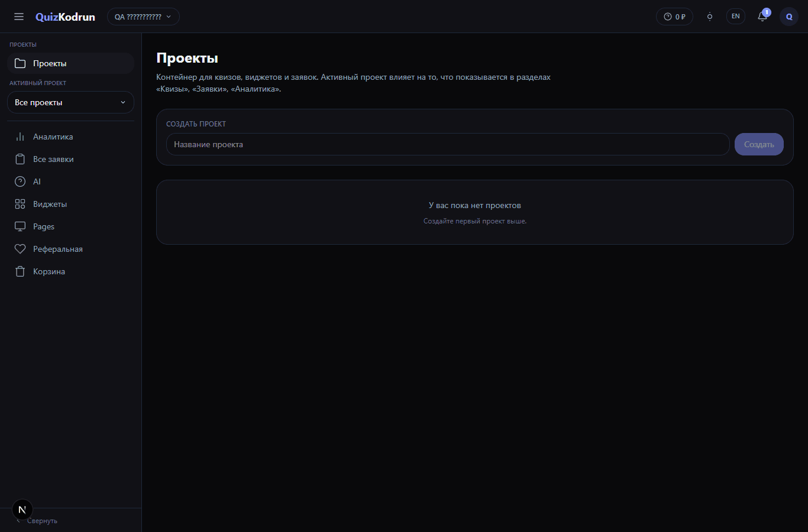Viewport: 808px width, 532px height.
Task: Click the Аналитика bar-chart icon
Action: [x=20, y=137]
